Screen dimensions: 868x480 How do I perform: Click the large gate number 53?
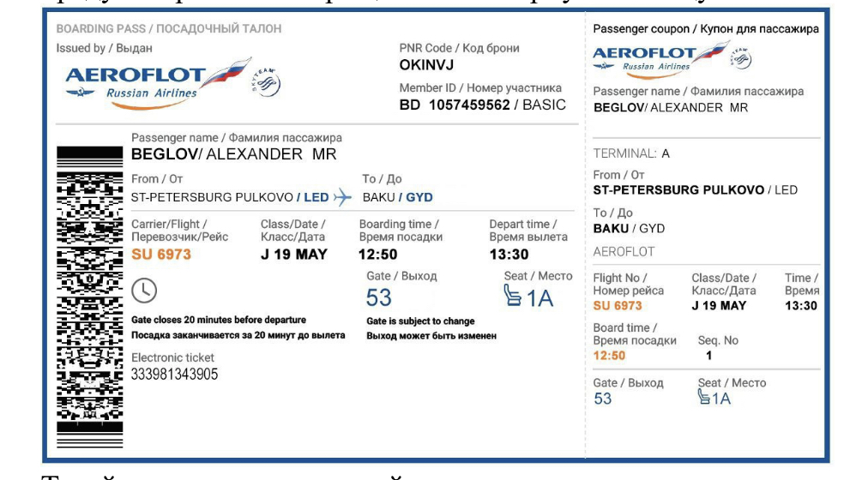tap(379, 297)
